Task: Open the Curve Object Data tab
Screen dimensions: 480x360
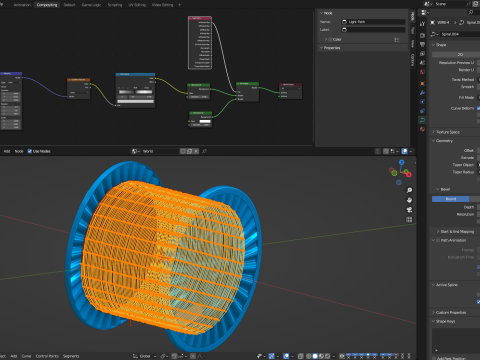Action: 422,120
